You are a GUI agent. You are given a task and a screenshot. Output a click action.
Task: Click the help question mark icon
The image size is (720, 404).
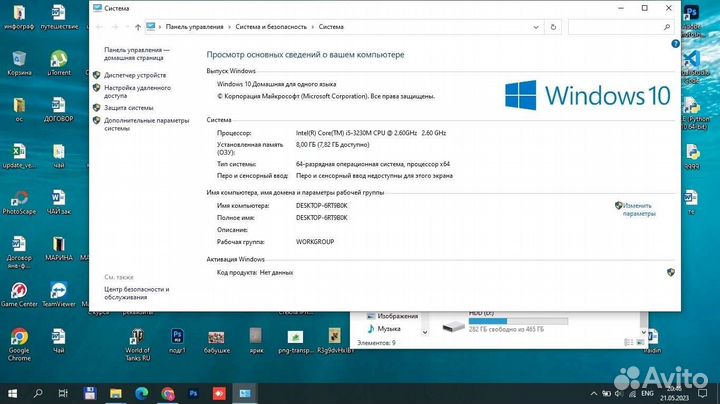(x=675, y=44)
